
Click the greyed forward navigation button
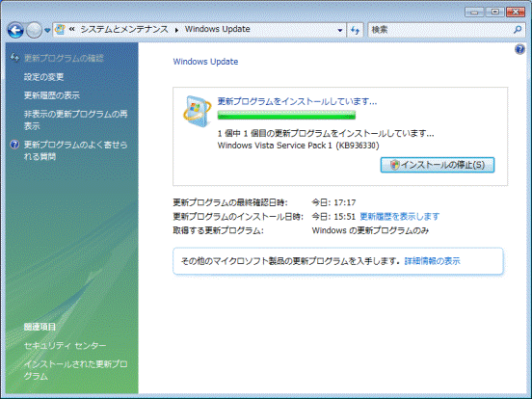34,30
